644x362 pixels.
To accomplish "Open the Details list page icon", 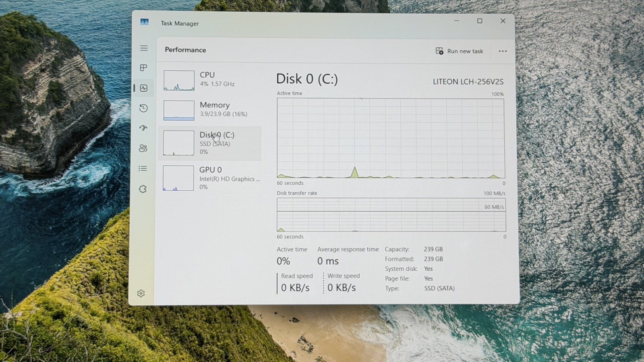I will [x=143, y=169].
